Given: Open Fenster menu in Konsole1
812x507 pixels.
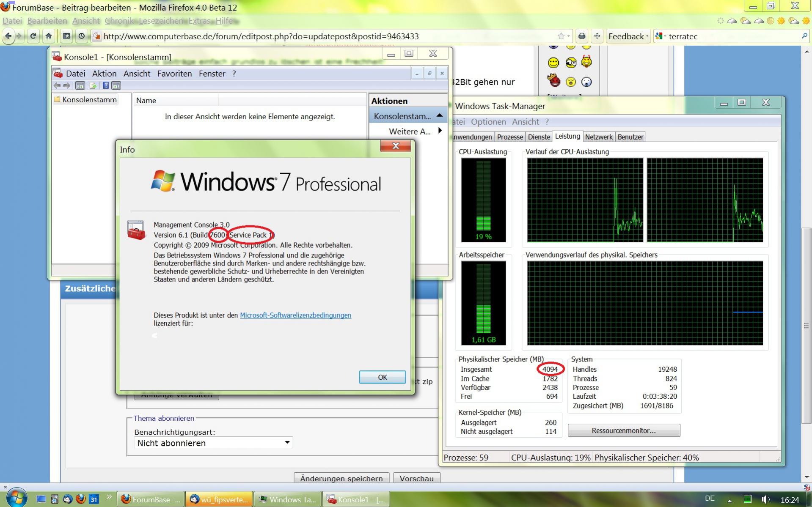Looking at the screenshot, I should click(x=212, y=74).
